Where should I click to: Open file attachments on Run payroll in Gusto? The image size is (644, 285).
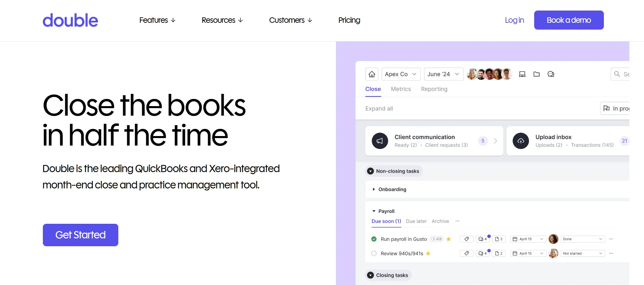(x=499, y=239)
